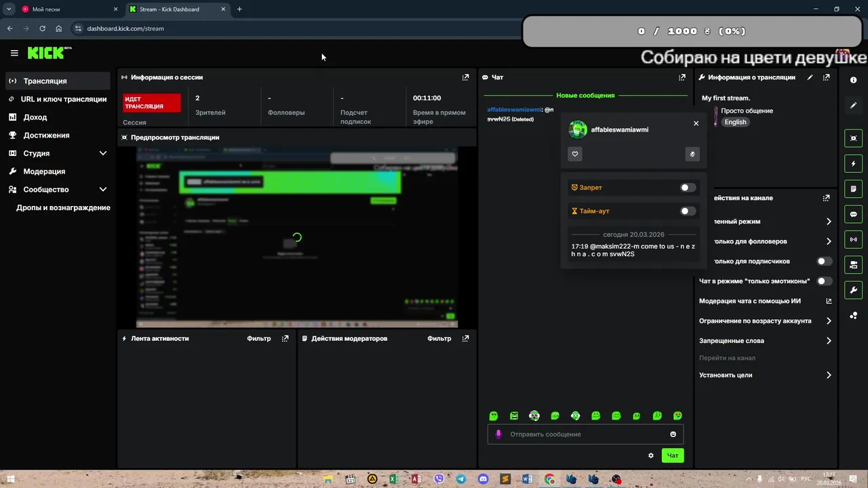Click the info icon in the right sidebar
The height and width of the screenshot is (488, 868).
(x=853, y=80)
